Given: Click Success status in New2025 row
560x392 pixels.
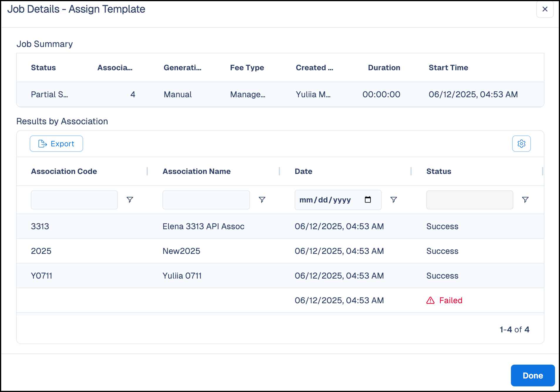Looking at the screenshot, I should 442,251.
